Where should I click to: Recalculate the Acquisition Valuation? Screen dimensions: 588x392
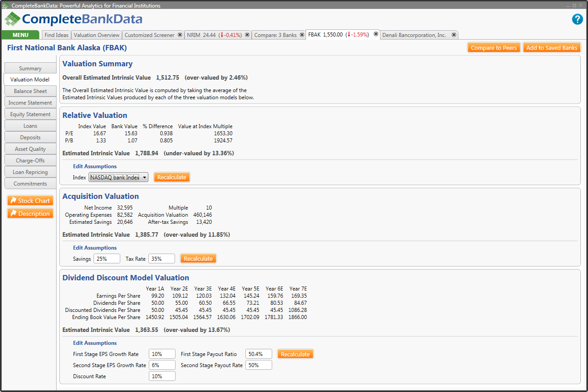198,259
